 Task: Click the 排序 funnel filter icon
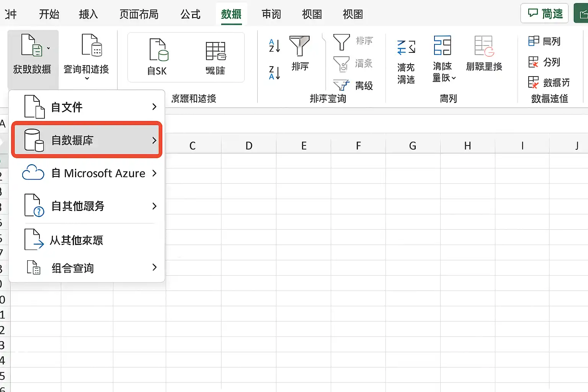[x=299, y=46]
